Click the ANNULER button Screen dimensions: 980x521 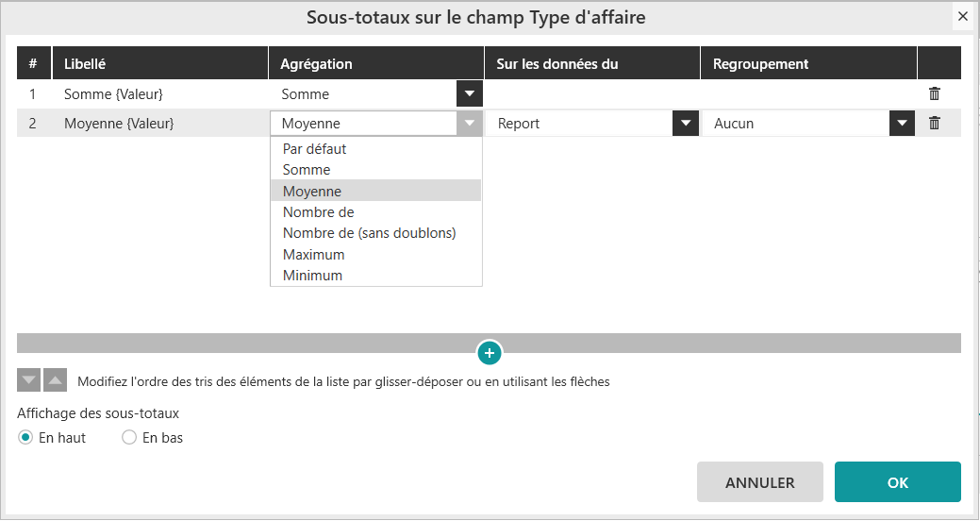[x=759, y=482]
